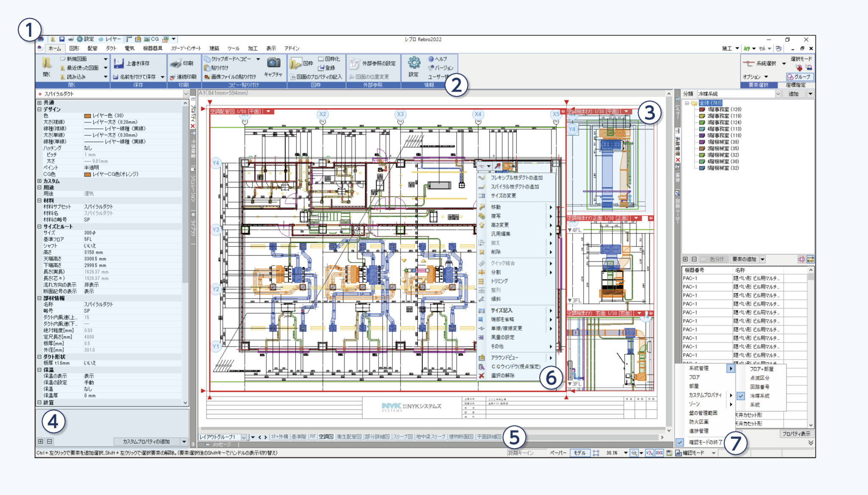This screenshot has height=495, width=868.
Task: Collapse the デザイン property section
Action: [39, 109]
